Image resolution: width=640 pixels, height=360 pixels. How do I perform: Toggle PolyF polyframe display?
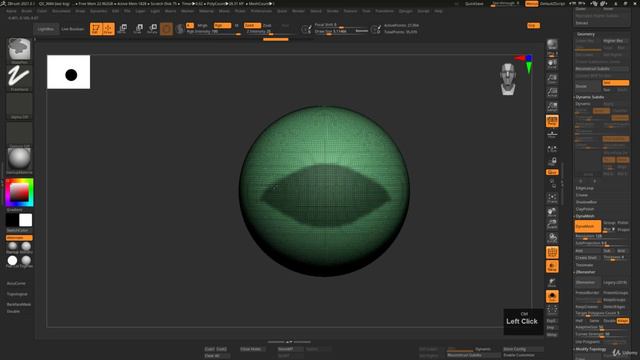[x=552, y=252]
